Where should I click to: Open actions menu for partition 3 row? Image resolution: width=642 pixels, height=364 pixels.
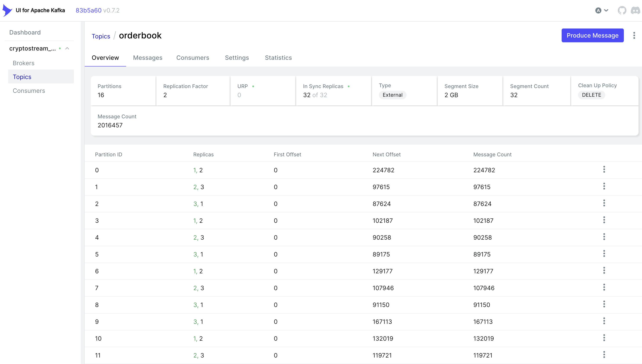(x=604, y=220)
